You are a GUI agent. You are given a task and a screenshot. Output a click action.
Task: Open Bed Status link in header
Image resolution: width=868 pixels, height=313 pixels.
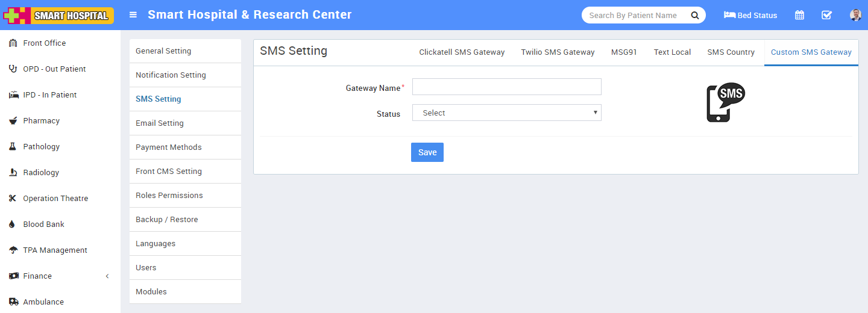[750, 15]
